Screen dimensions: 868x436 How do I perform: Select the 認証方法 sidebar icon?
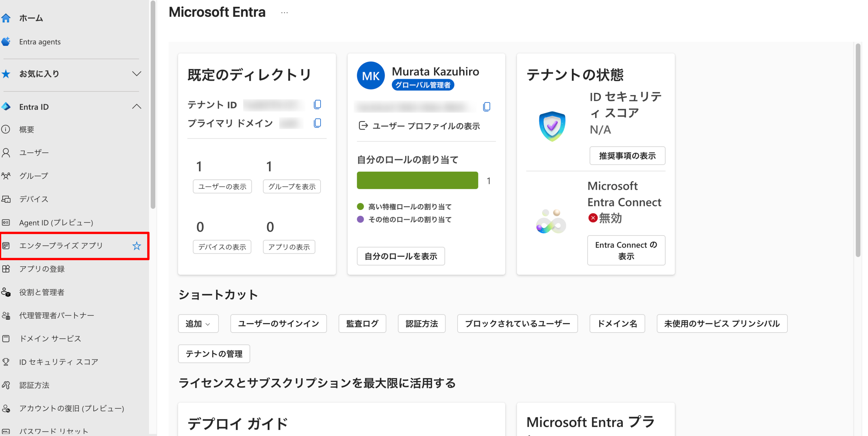tap(6, 385)
